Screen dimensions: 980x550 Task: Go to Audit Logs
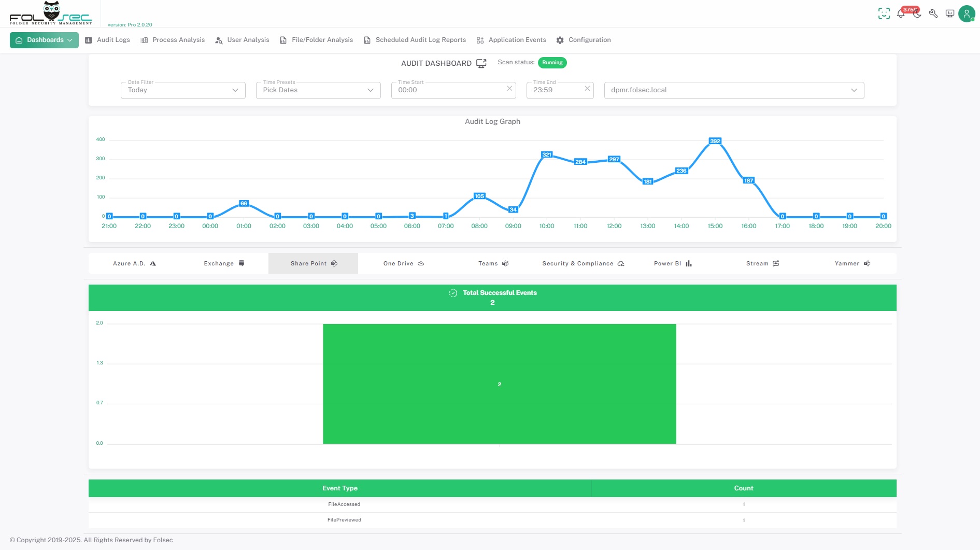coord(108,40)
